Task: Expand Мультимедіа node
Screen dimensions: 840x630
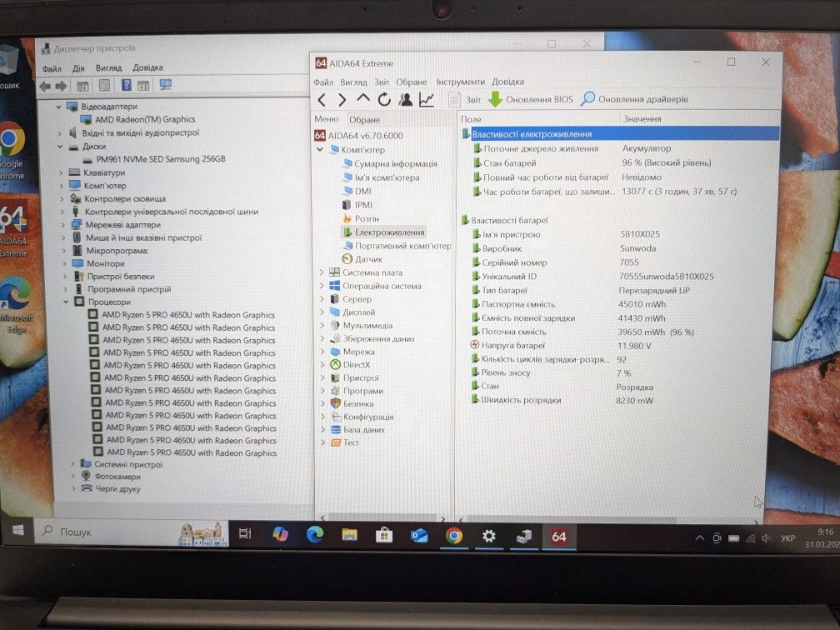Action: [322, 325]
